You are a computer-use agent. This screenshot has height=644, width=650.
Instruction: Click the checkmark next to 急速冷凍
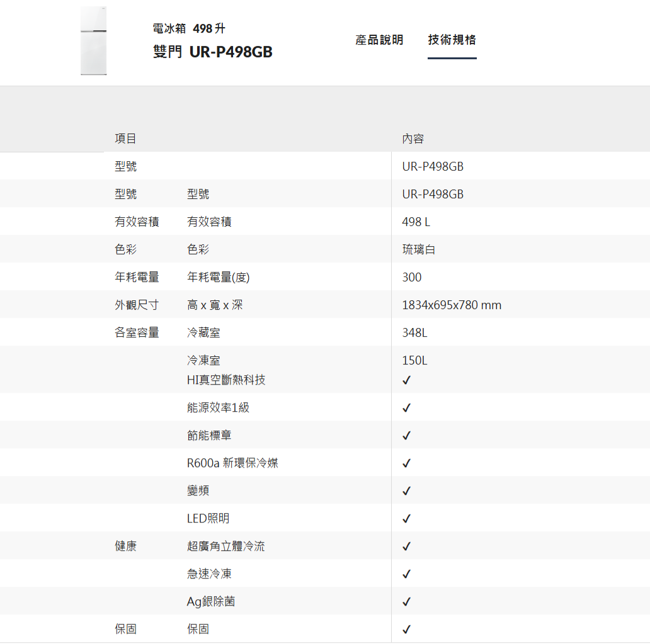[406, 574]
